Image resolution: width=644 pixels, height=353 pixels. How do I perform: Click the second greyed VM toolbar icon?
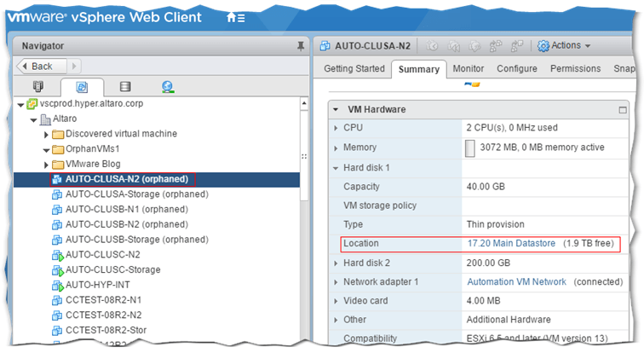click(453, 46)
